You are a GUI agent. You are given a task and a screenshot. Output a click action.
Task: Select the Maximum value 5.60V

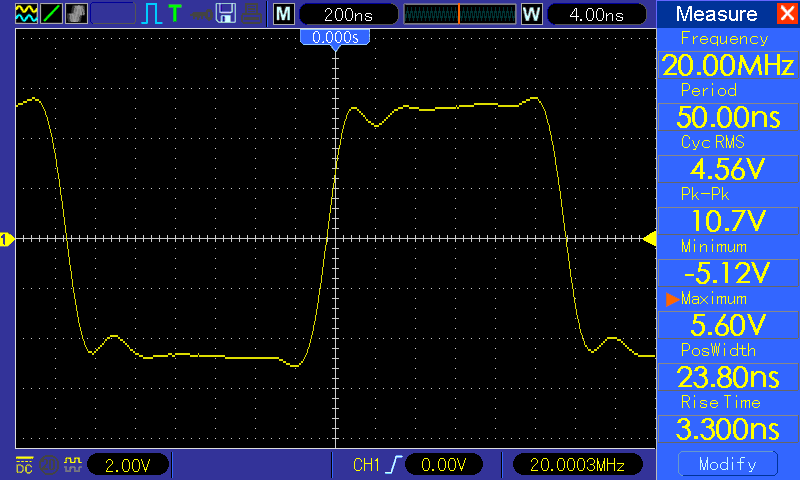point(728,325)
